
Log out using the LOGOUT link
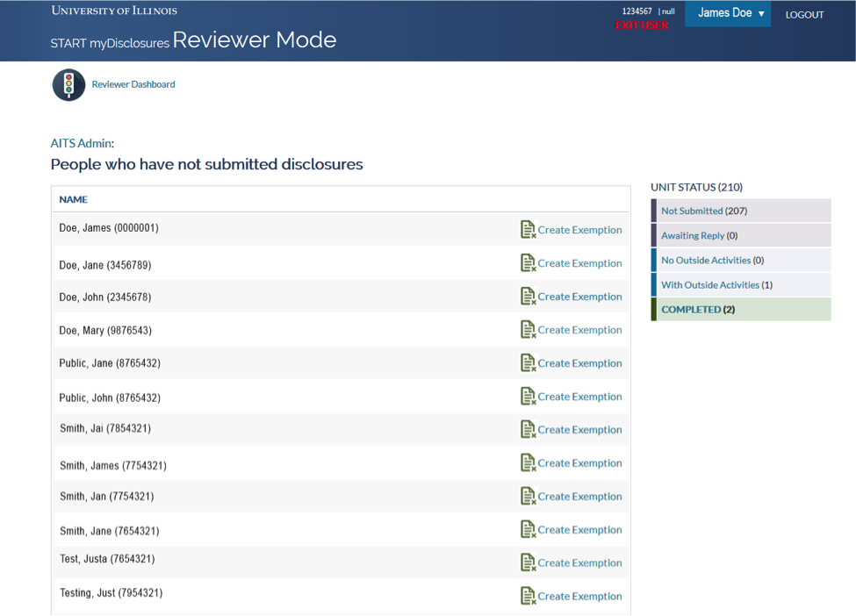[805, 15]
